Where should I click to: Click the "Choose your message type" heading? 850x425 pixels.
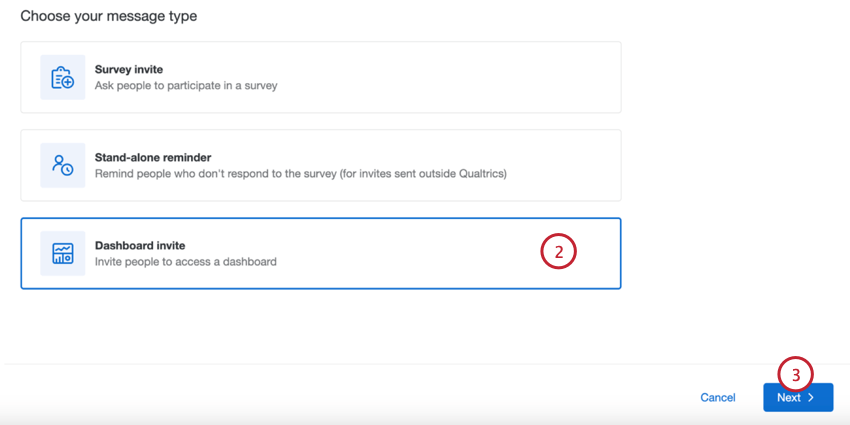click(109, 16)
